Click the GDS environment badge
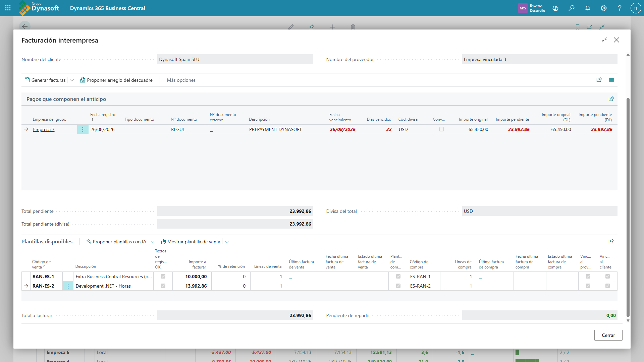 (x=523, y=8)
